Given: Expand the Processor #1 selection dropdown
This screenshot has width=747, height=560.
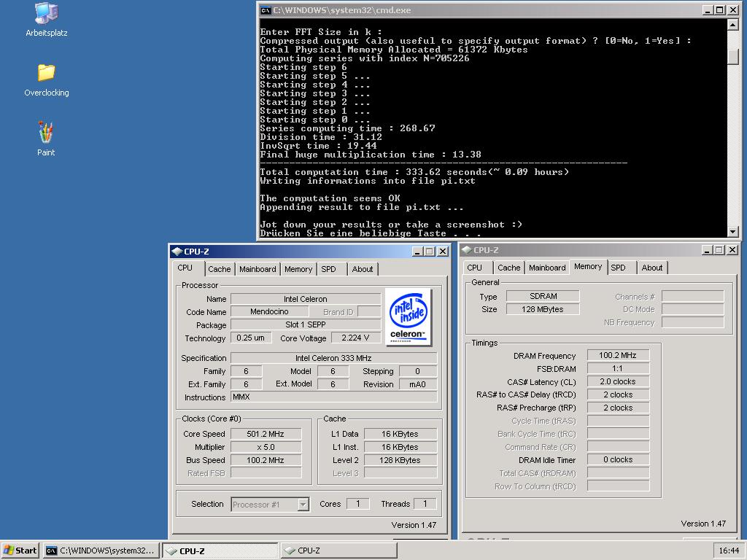Looking at the screenshot, I should (x=303, y=505).
